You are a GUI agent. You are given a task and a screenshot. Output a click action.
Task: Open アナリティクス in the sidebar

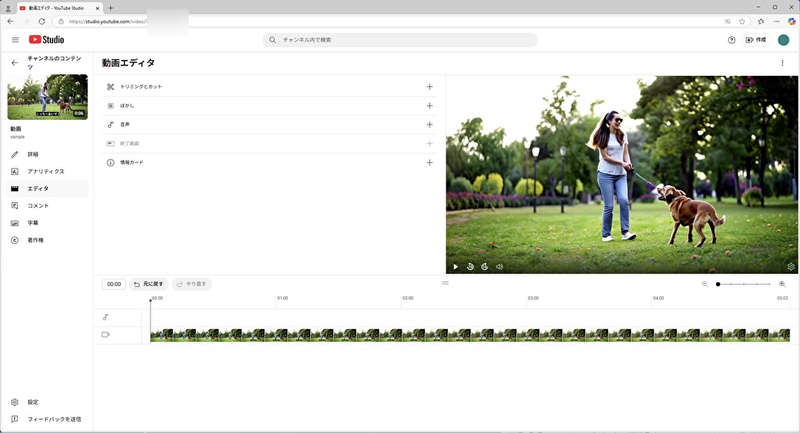tap(45, 172)
